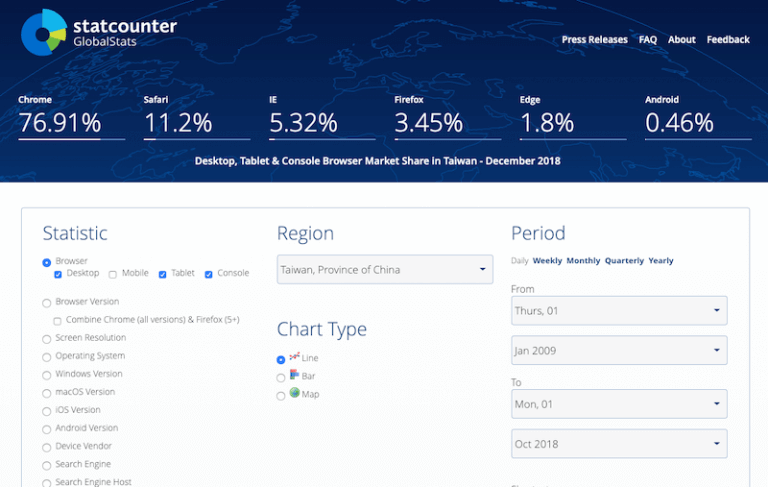Choose the Bar chart type radio
Screen dimensions: 768x487
click(281, 378)
